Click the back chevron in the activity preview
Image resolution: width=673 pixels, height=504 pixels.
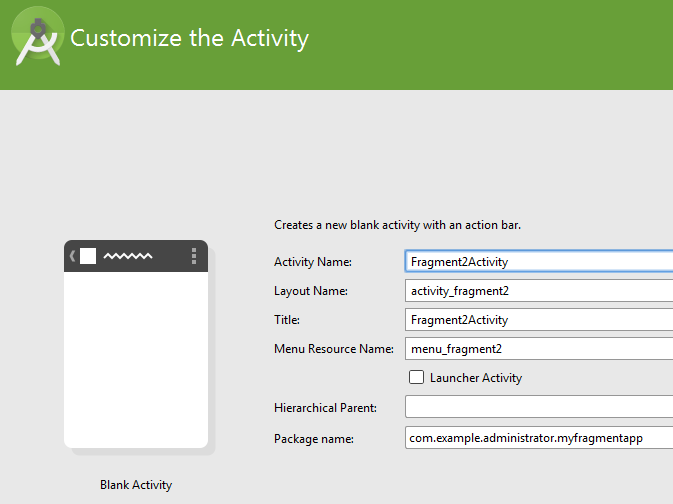pos(72,256)
